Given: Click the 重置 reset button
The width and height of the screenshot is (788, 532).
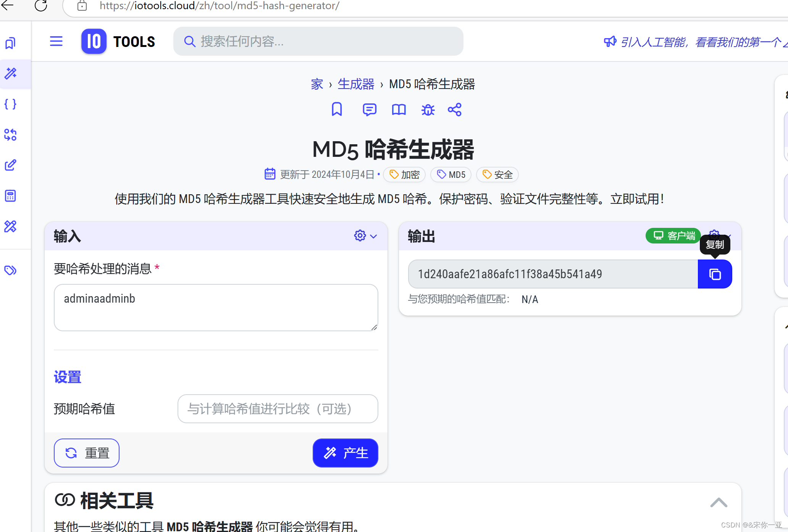Looking at the screenshot, I should tap(87, 453).
